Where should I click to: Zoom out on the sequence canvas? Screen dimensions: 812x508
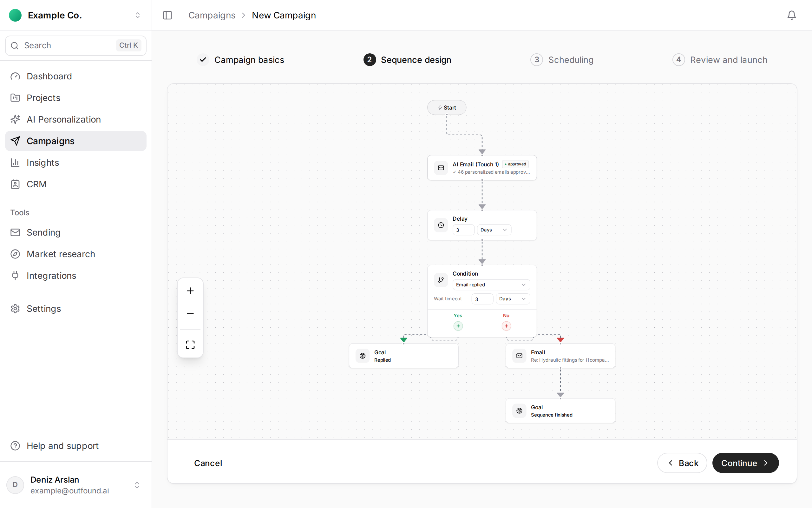190,314
